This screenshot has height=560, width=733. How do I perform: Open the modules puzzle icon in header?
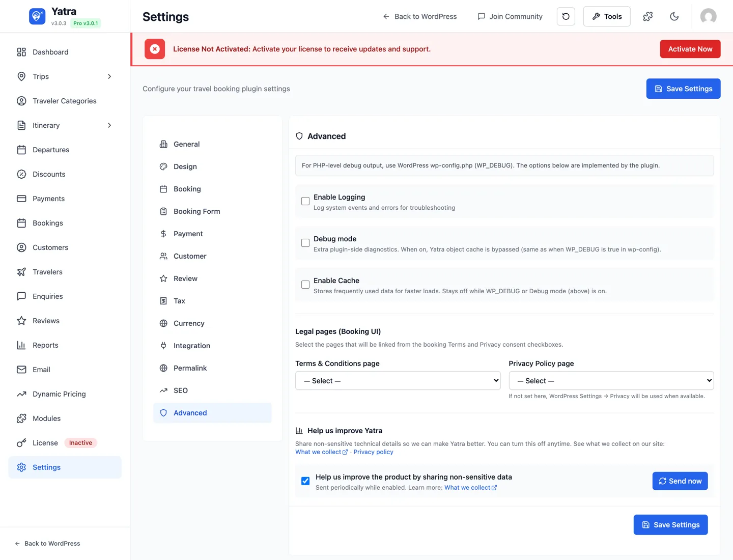click(x=648, y=16)
